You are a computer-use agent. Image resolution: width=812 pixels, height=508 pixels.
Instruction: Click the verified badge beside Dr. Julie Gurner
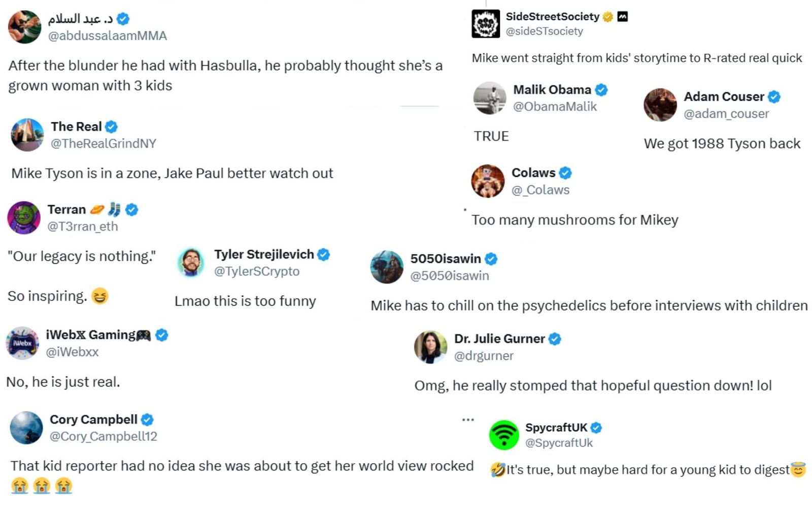coord(555,339)
